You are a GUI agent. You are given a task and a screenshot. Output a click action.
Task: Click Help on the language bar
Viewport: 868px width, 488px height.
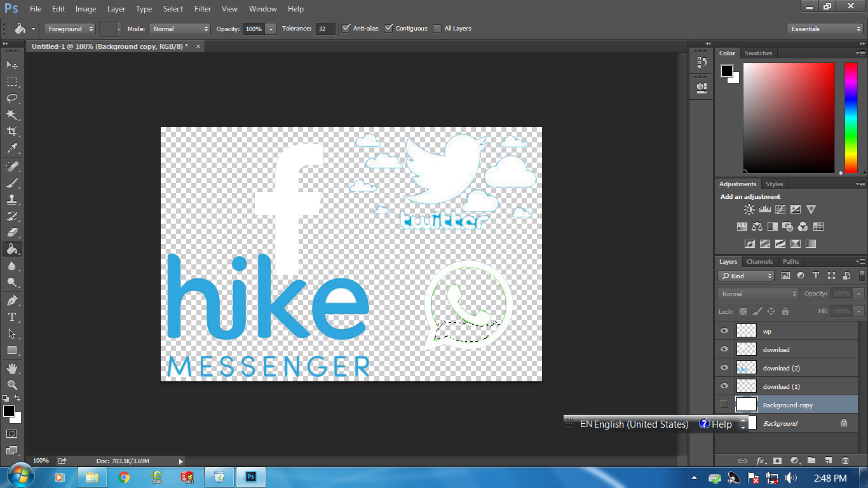716,424
